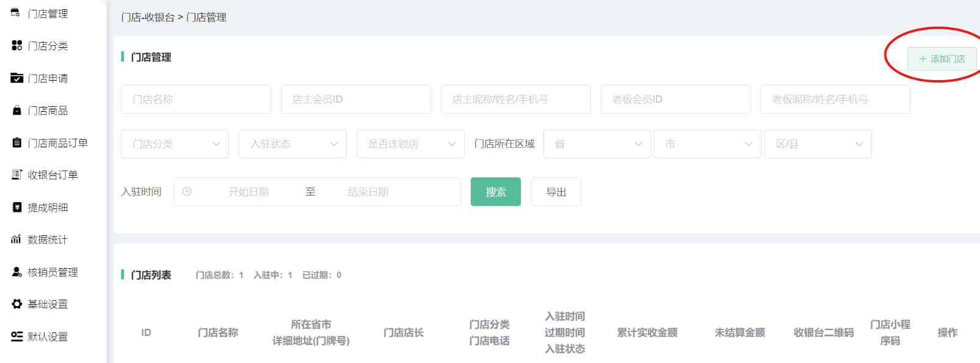This screenshot has width=980, height=363.
Task: Click the 收银台订单 list icon
Action: 16,175
